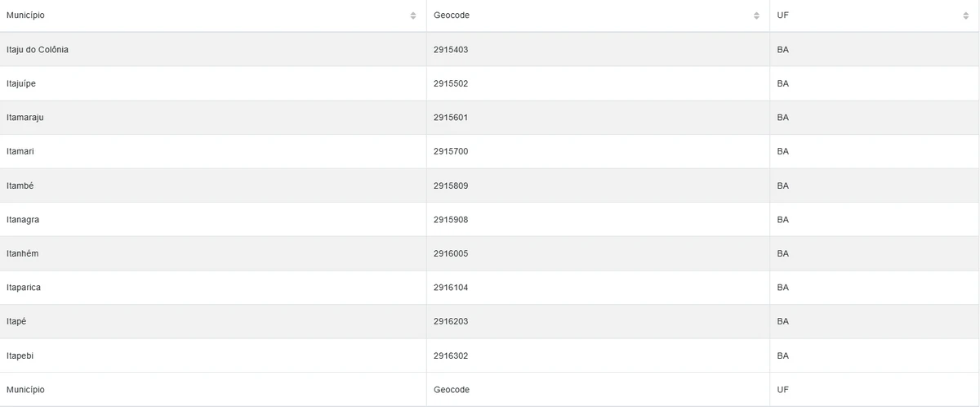Click sort arrows icon in UF header
The height and width of the screenshot is (407, 980).
966,16
